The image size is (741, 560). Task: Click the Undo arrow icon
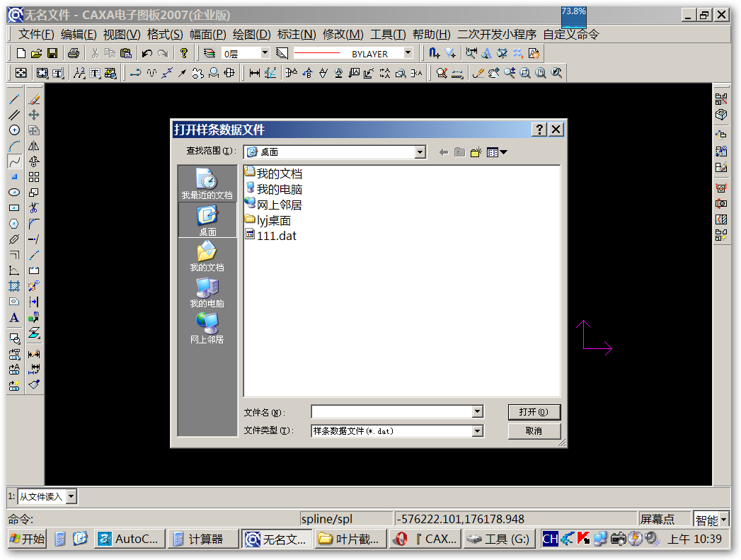click(x=147, y=53)
